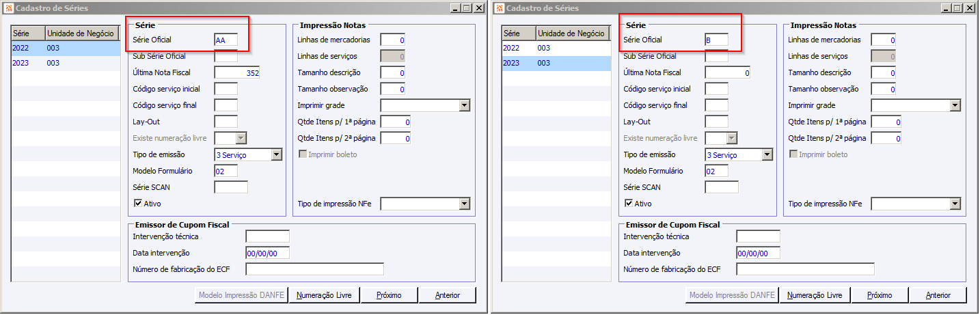
Task: Click the app icon in the left window's title bar
Action: [8, 8]
